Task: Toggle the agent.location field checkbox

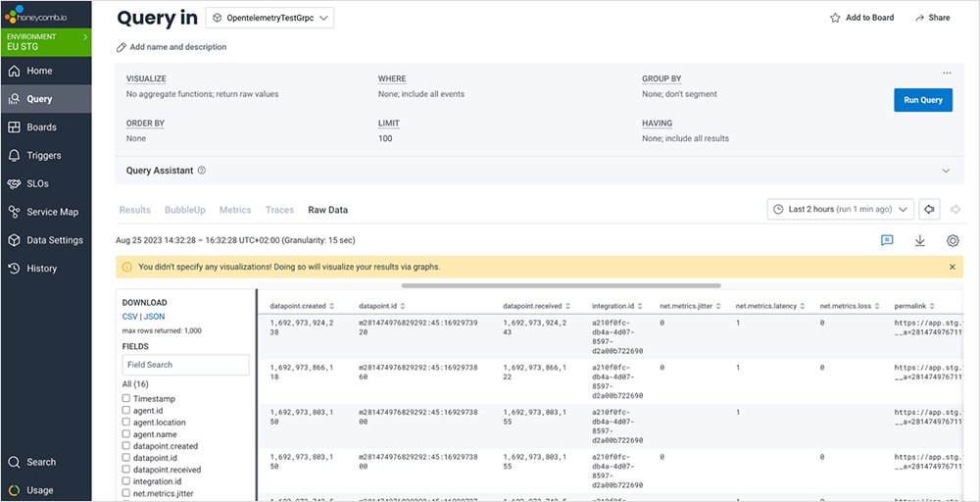Action: (x=126, y=423)
